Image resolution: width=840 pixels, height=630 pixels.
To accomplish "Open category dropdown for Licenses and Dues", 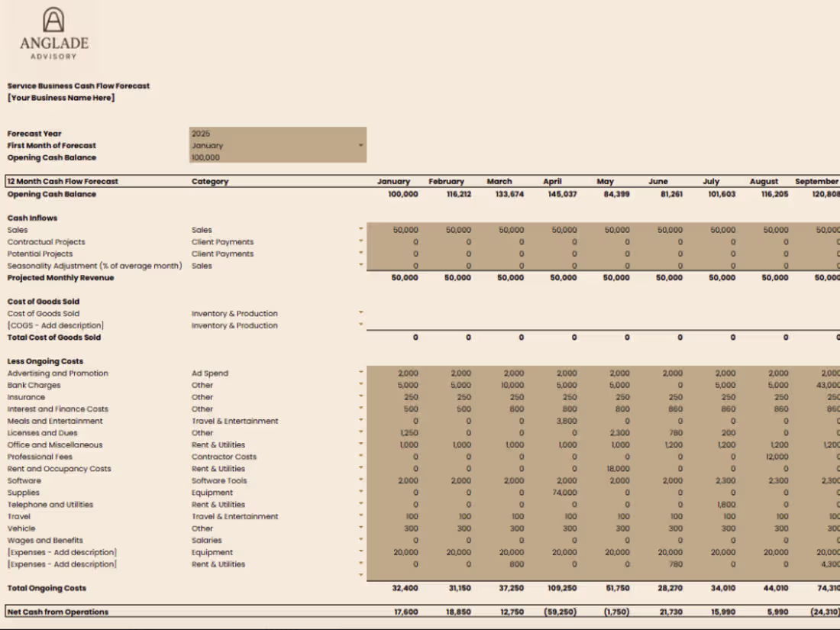I will point(361,431).
